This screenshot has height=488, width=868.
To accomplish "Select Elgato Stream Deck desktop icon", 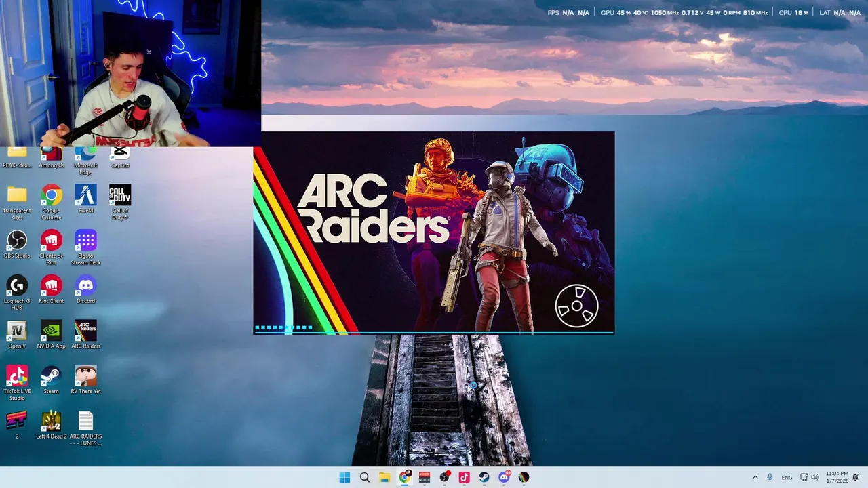I will [x=85, y=247].
